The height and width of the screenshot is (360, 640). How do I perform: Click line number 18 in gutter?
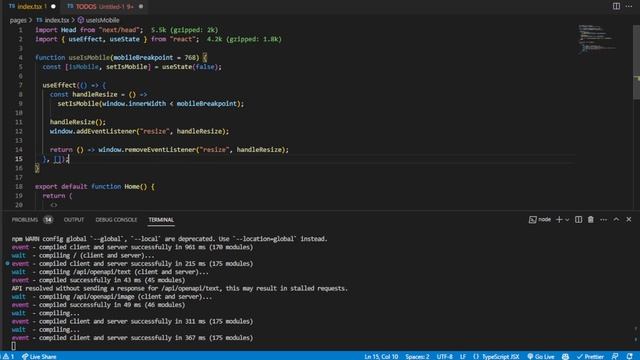(x=19, y=187)
